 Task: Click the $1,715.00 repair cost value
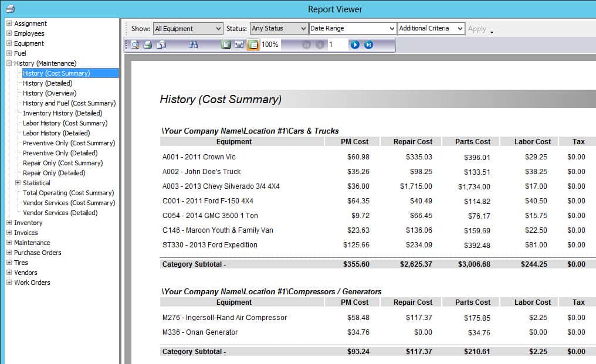point(416,186)
